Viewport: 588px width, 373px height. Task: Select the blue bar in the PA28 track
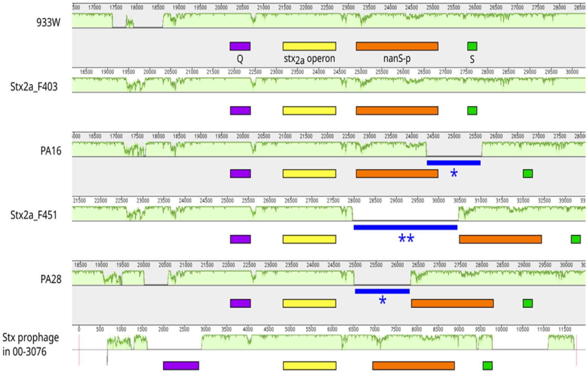pos(382,291)
